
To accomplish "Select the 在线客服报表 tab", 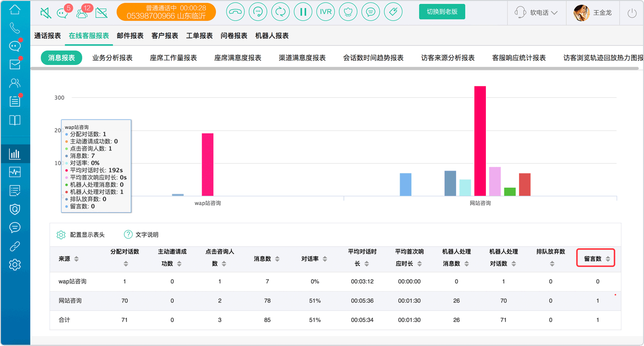I will [89, 36].
